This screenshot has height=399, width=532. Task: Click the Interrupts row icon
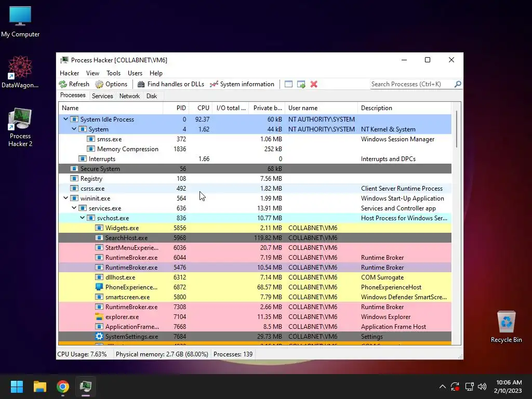(83, 159)
